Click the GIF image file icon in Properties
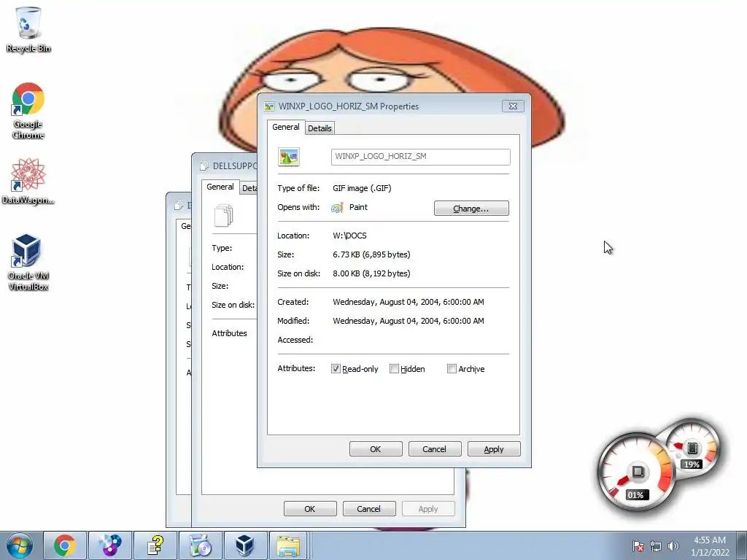The height and width of the screenshot is (560, 747). click(x=289, y=157)
